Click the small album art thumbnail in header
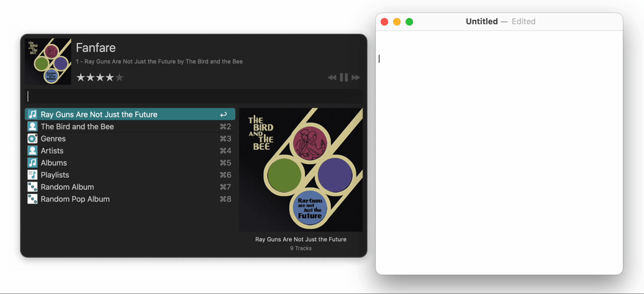Viewport: 644px width, 294px height. 48,62
